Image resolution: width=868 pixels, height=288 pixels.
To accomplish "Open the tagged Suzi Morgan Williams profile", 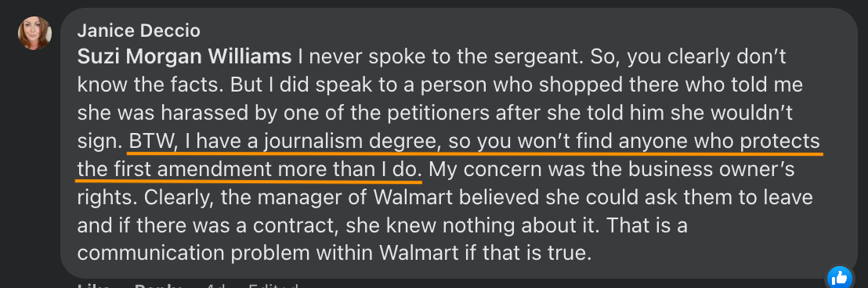I will [x=184, y=57].
